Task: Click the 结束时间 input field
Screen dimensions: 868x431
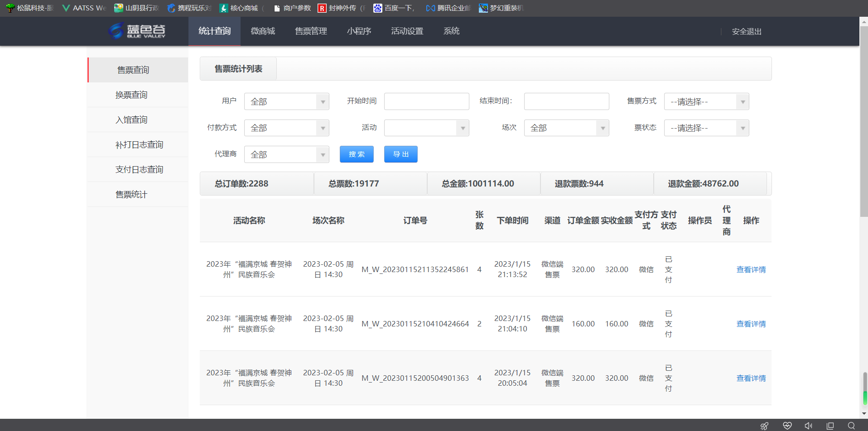Action: [566, 101]
